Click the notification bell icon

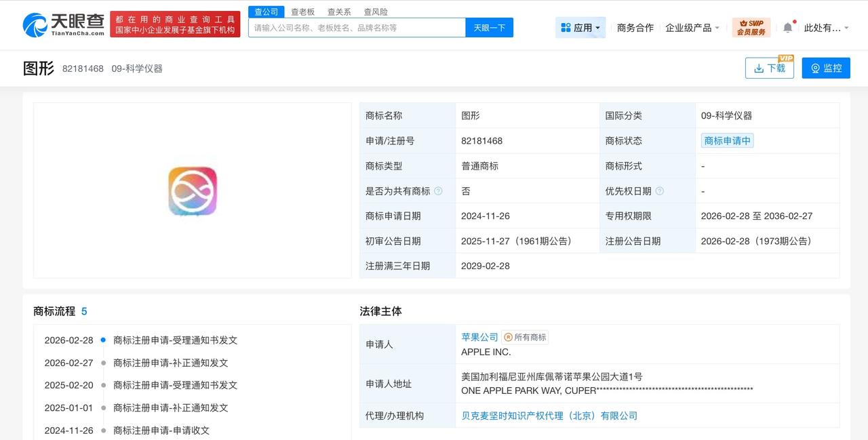tap(788, 25)
